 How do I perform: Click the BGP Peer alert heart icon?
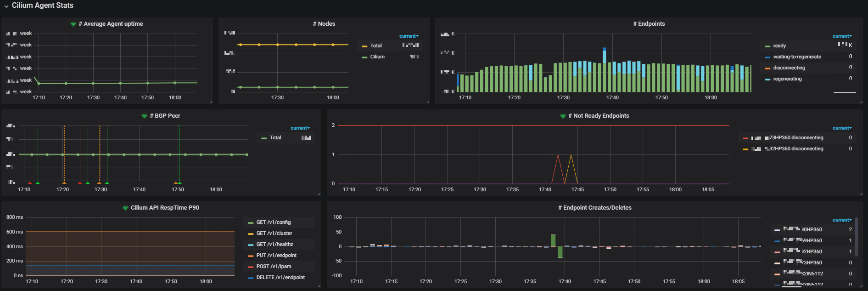coord(145,116)
